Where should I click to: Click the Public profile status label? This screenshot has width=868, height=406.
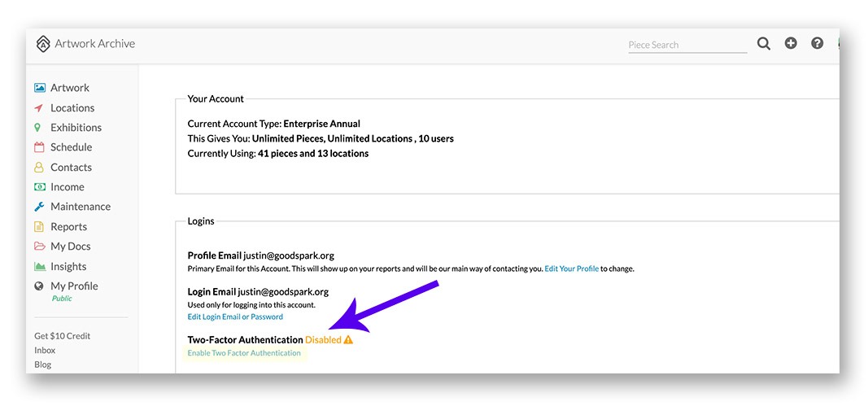click(62, 299)
